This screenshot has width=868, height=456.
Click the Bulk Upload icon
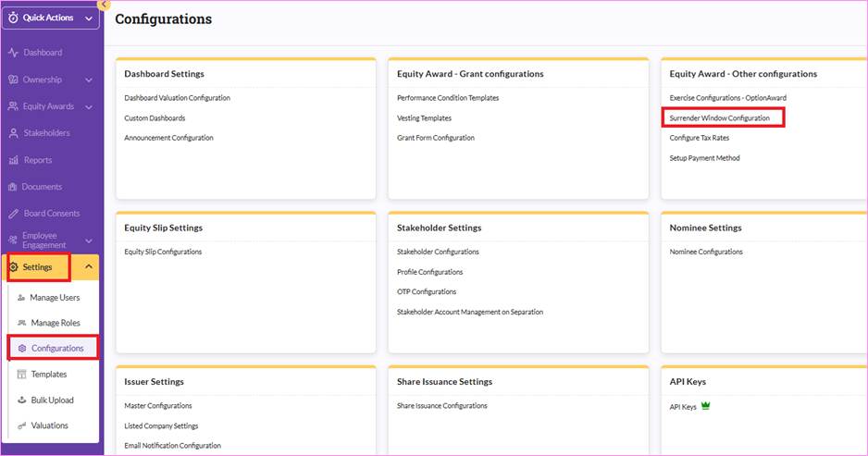21,400
